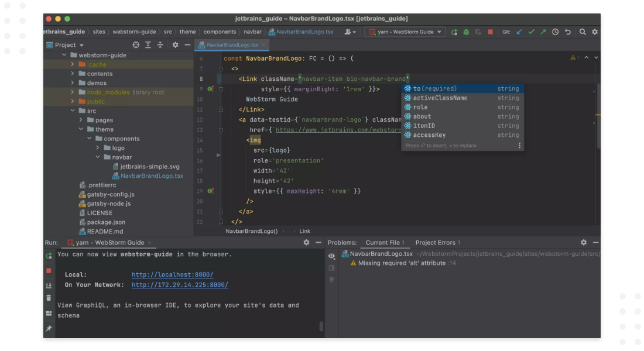Open Run panel settings gear
644x351 pixels.
(306, 243)
